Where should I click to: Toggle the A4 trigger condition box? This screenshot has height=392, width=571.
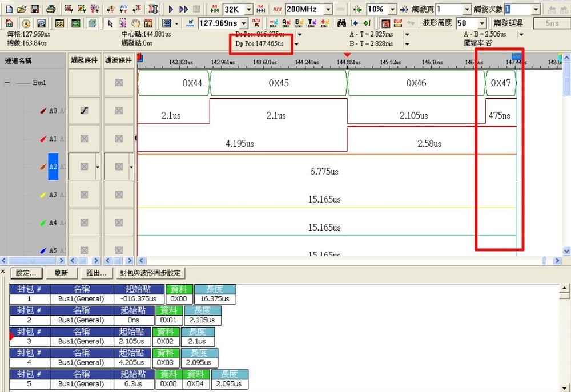[84, 223]
